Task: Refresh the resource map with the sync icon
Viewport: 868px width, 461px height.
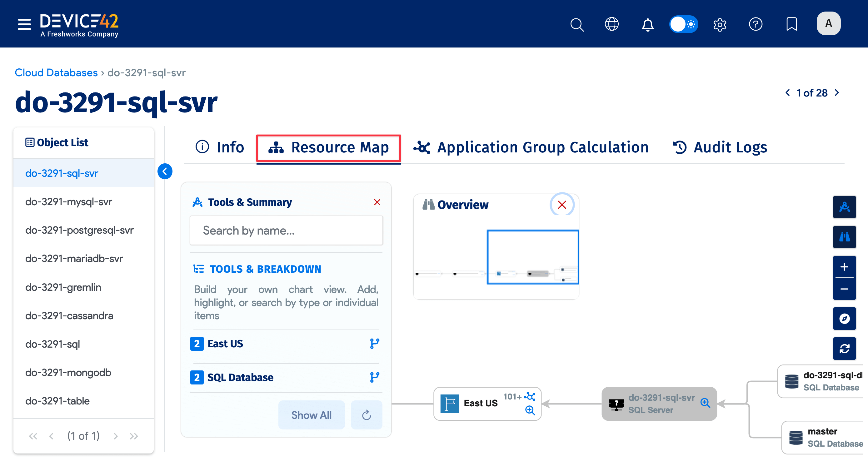Action: click(845, 349)
